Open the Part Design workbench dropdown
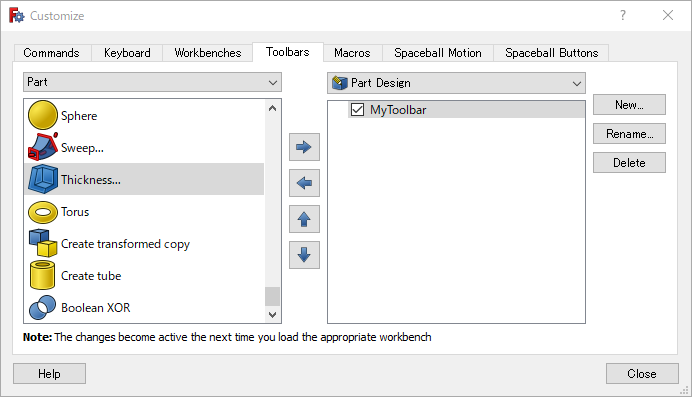The width and height of the screenshot is (692, 397). (456, 83)
